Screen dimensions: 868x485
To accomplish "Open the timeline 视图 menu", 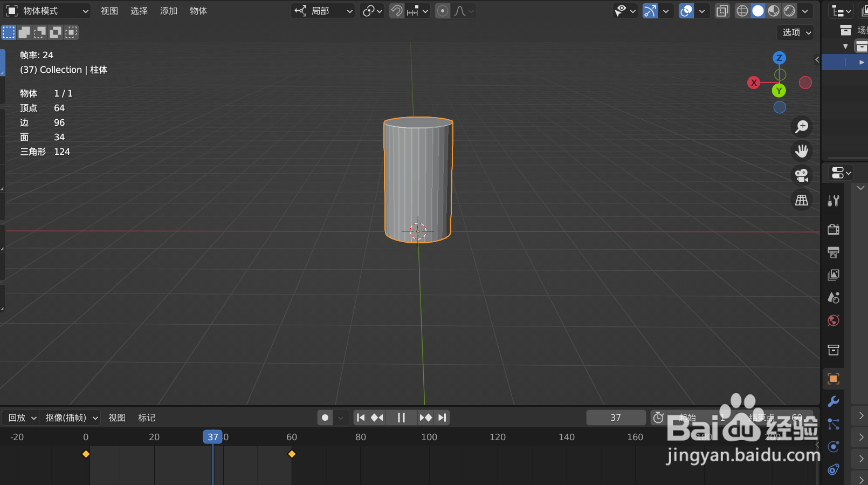I will (x=117, y=418).
